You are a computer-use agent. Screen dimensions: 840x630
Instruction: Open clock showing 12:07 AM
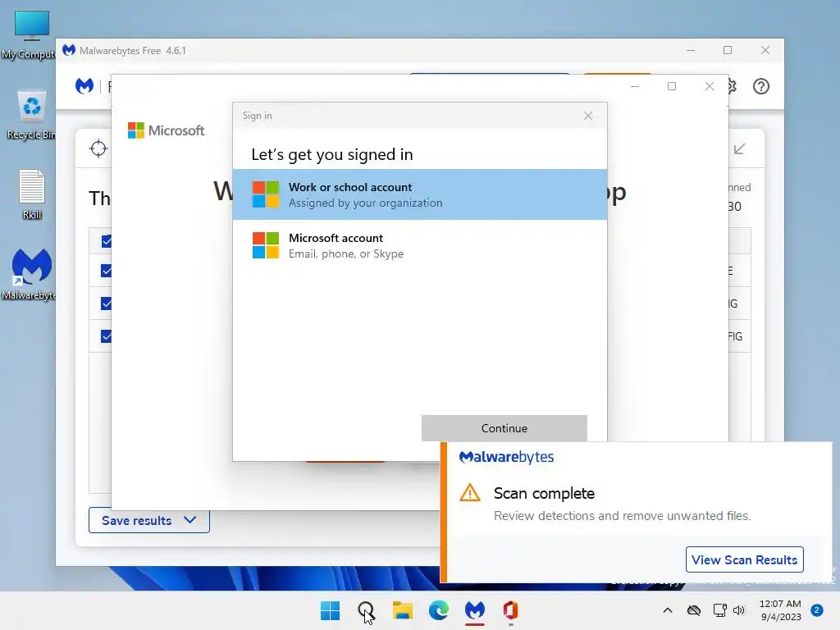point(781,610)
